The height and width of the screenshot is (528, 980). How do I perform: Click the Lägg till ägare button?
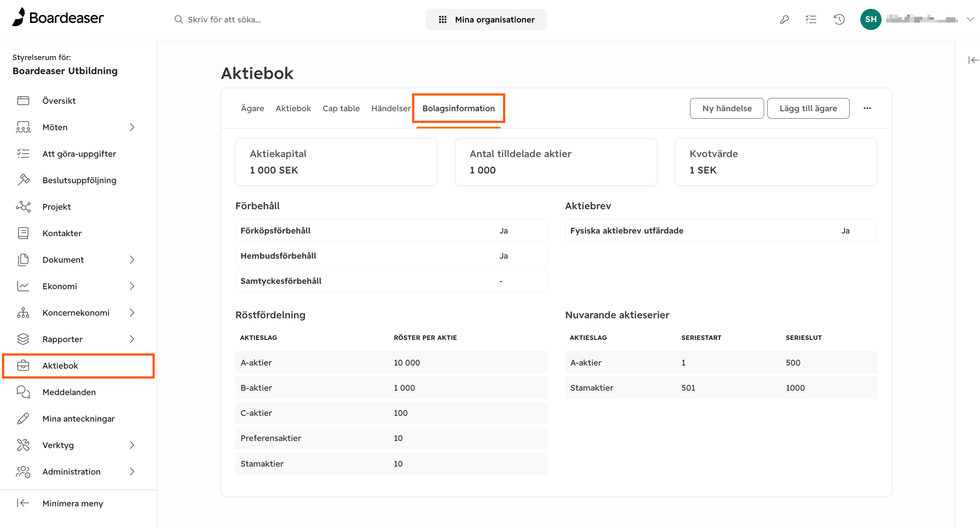tap(808, 108)
